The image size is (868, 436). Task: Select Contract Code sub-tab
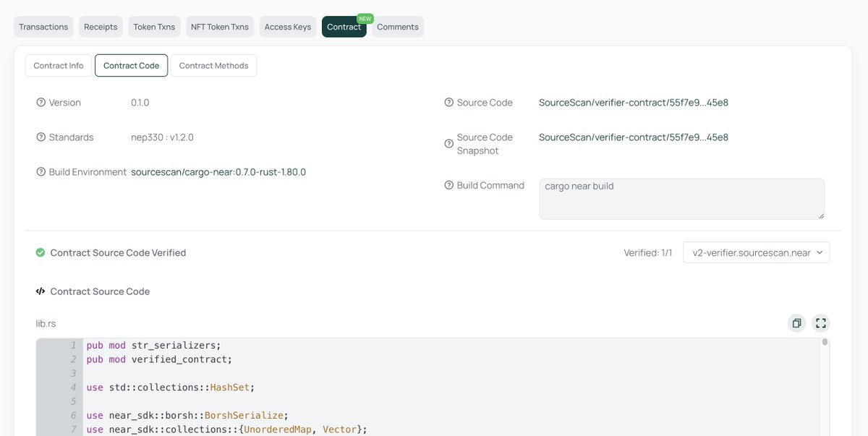(132, 65)
